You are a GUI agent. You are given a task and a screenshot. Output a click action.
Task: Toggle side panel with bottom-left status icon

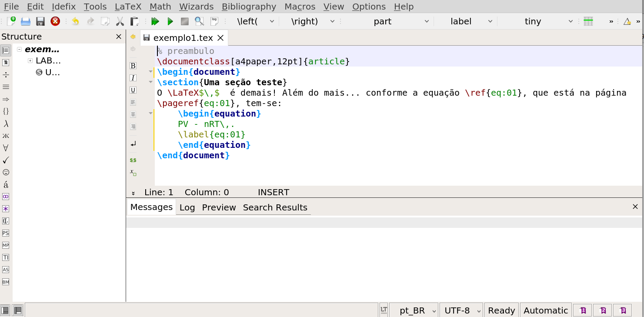[x=5, y=310]
